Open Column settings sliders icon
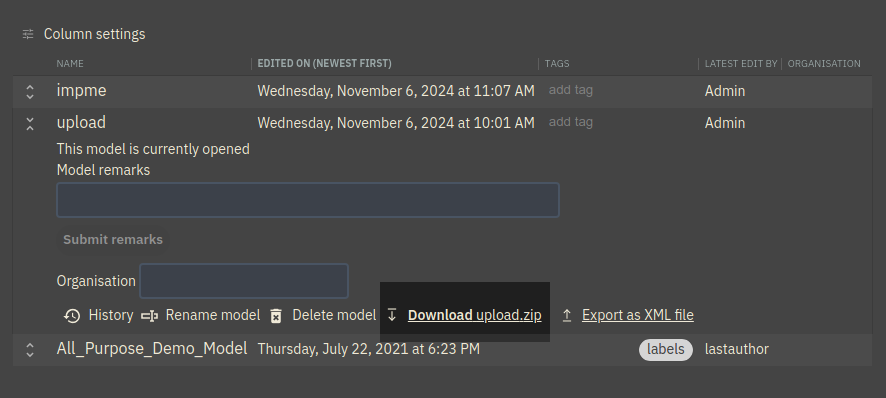886x398 pixels. point(28,34)
